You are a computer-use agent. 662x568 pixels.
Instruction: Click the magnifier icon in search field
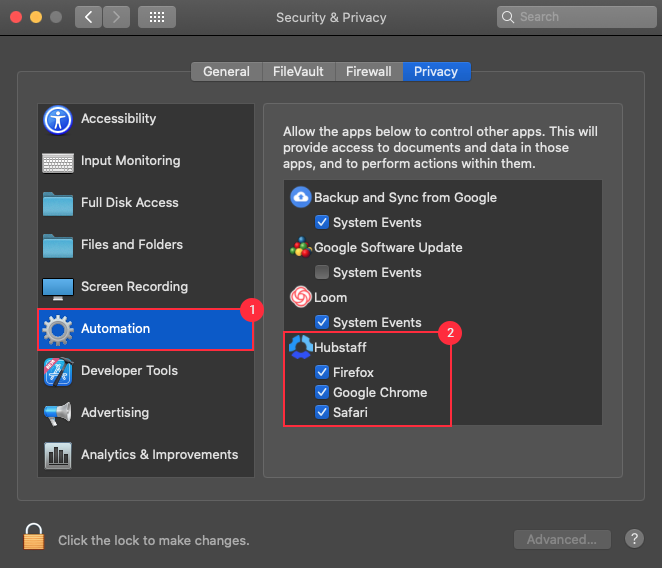(x=508, y=17)
